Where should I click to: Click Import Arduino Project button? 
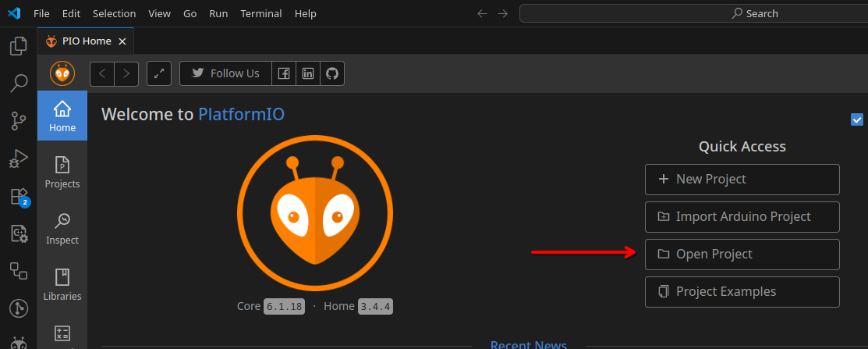[742, 217]
